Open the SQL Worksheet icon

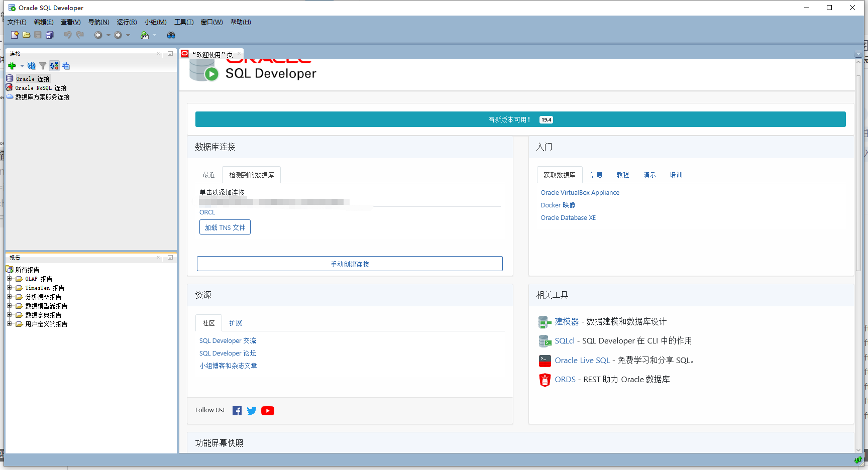[x=145, y=35]
